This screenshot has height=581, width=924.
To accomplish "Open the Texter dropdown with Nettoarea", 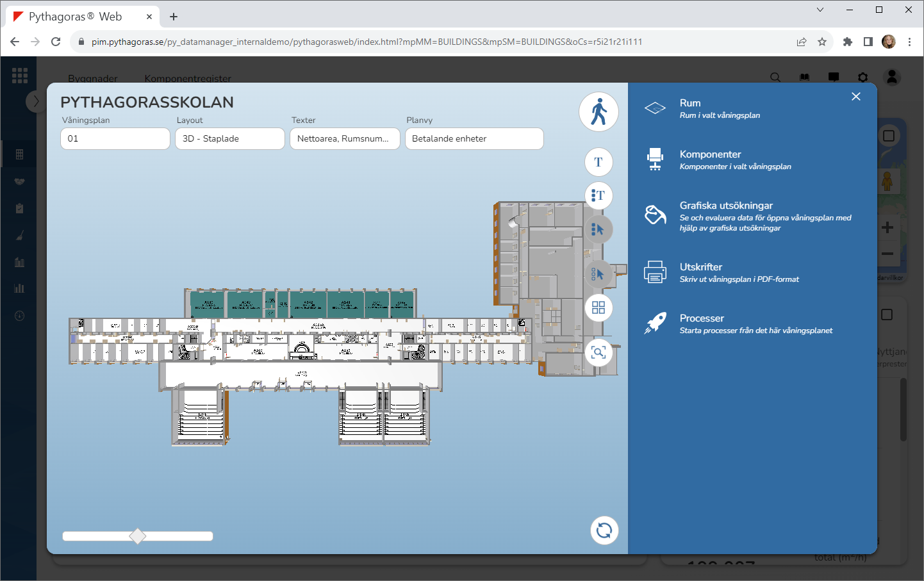I will (345, 138).
